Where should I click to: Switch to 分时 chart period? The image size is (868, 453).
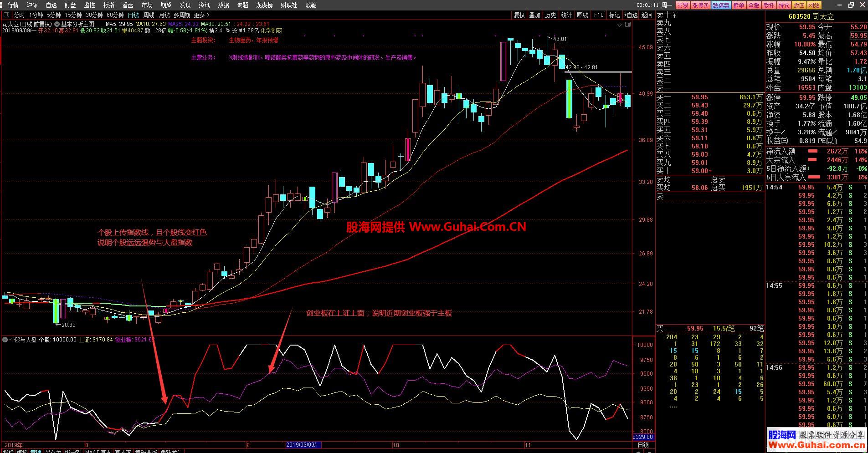pos(20,15)
